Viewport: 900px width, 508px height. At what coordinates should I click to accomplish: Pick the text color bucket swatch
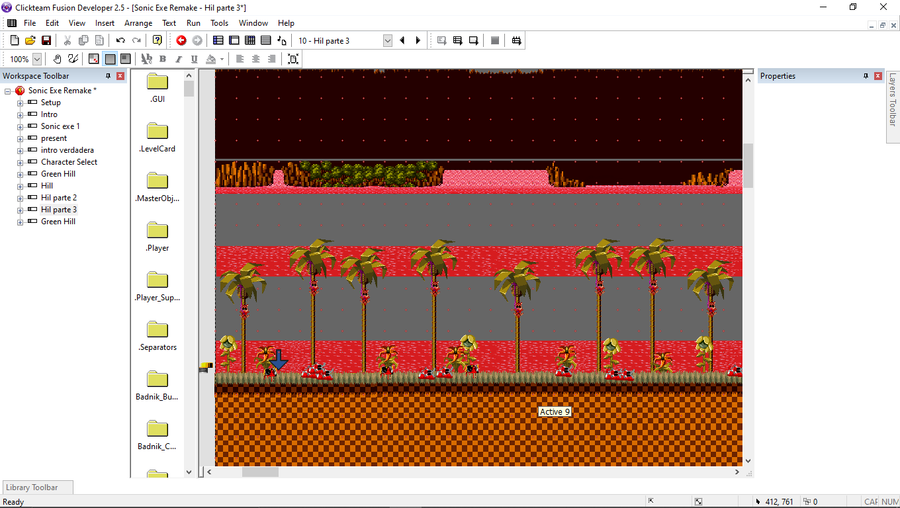(x=211, y=59)
